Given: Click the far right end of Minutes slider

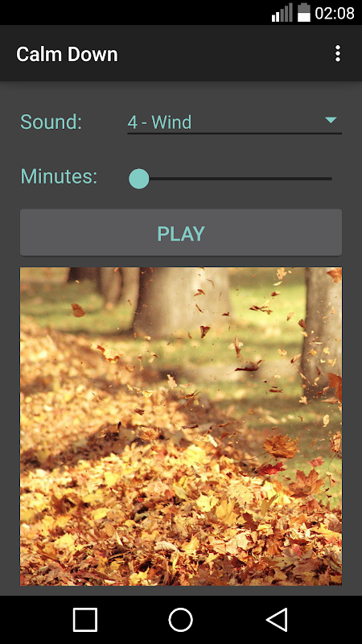Looking at the screenshot, I should coord(331,179).
